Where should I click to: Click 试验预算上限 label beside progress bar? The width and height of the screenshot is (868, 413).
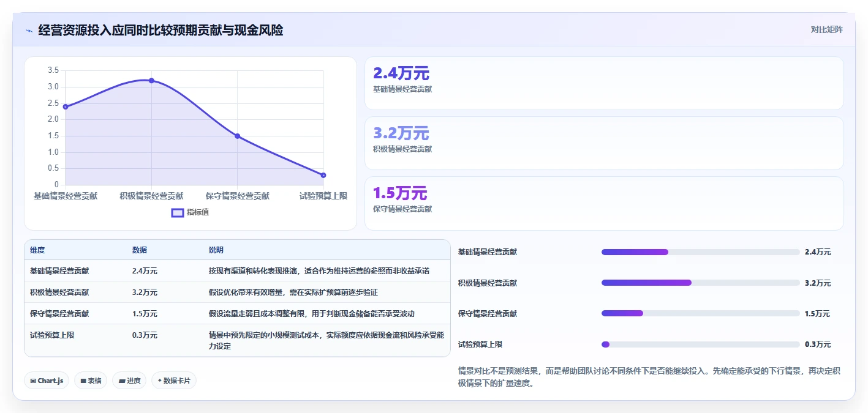(x=480, y=344)
